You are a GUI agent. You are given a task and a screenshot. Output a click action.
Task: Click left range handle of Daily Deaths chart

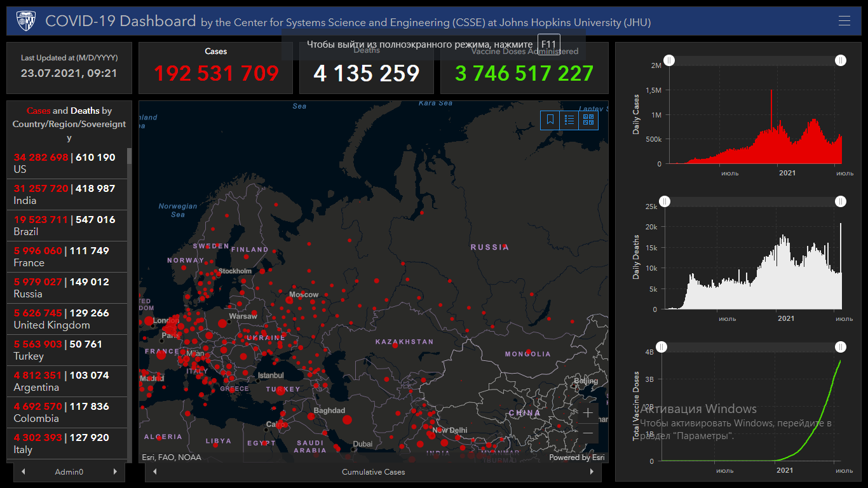664,201
